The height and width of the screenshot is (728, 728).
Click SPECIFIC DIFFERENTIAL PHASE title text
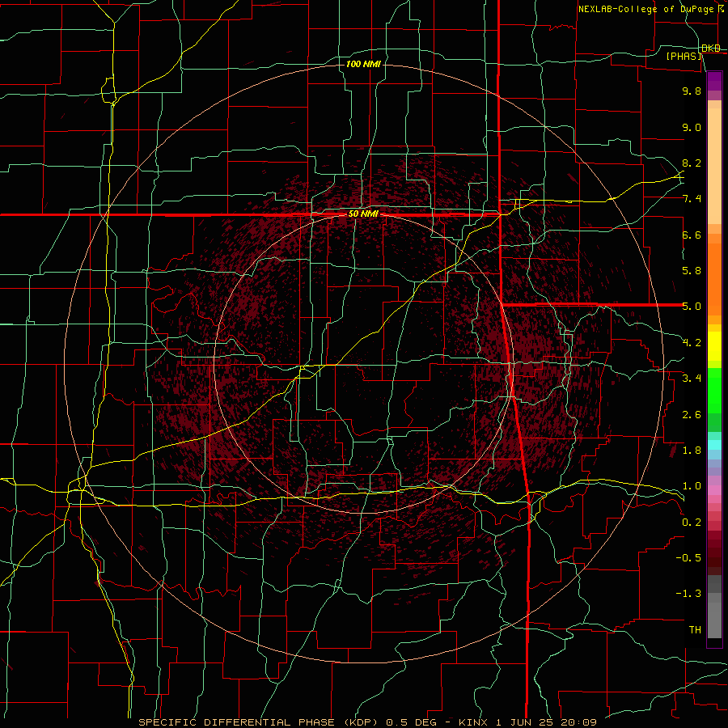[x=236, y=722]
